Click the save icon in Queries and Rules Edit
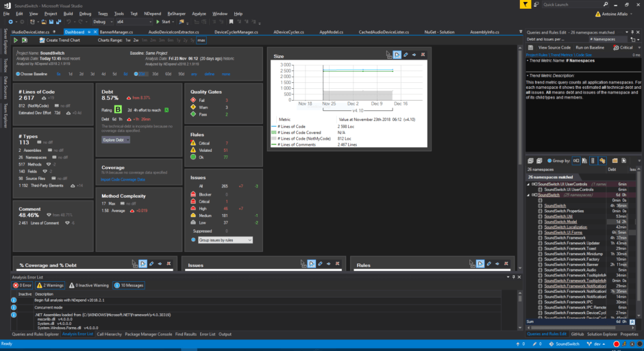 (x=531, y=48)
